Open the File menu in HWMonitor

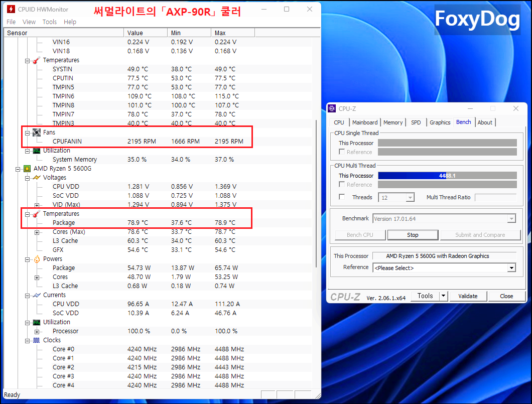(x=11, y=22)
